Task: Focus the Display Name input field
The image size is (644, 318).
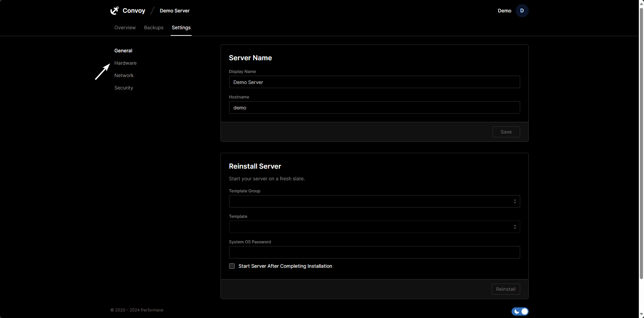Action: [374, 82]
